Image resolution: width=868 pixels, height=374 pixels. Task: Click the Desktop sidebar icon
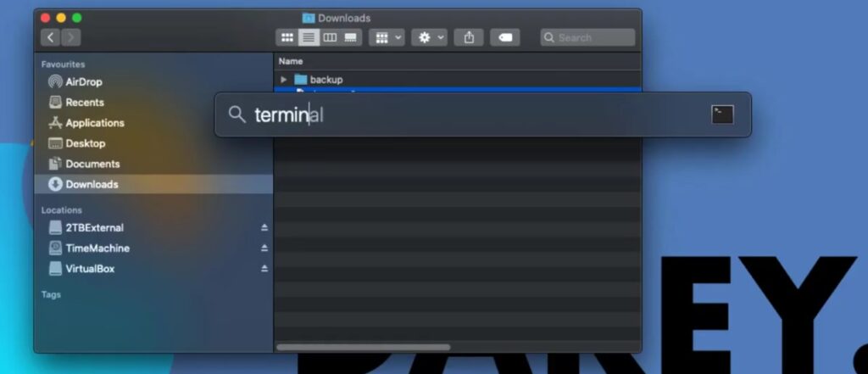tap(55, 143)
